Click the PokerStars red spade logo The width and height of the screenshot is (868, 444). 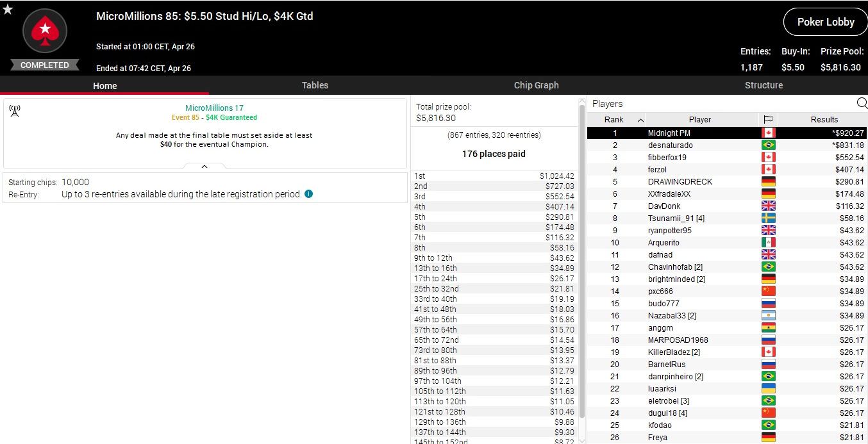point(45,30)
